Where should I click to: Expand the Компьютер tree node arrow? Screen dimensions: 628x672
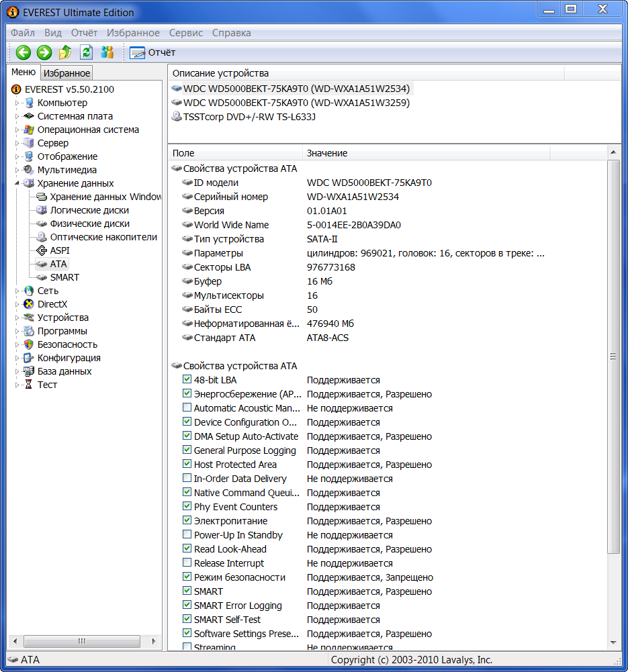tap(17, 103)
